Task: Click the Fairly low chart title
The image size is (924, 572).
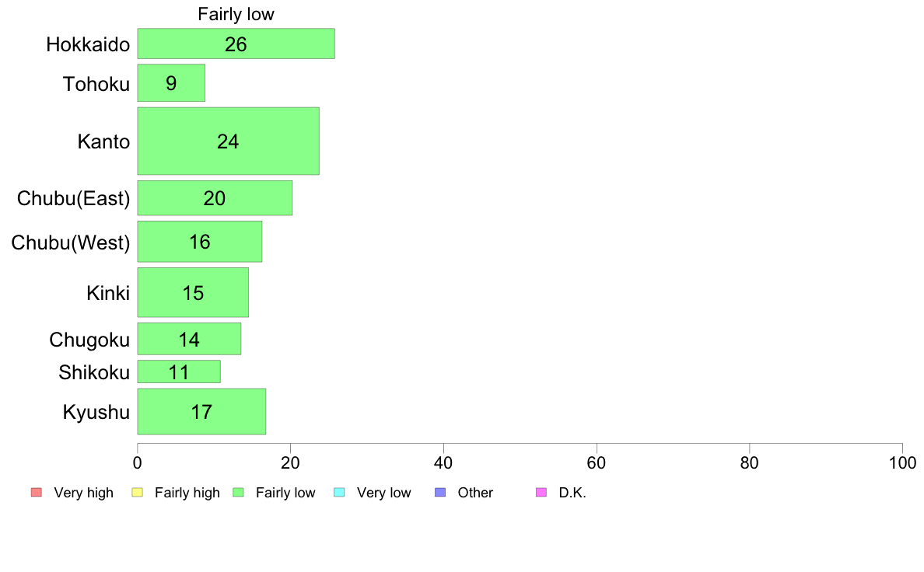Action: click(236, 14)
